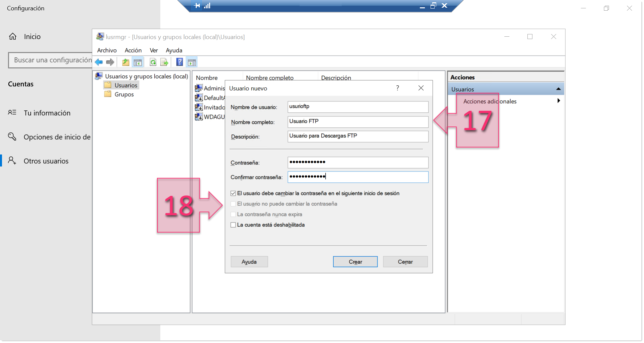Viewport: 644px width, 343px height.
Task: Toggle the Show/Hide action pane icon
Action: 191,62
